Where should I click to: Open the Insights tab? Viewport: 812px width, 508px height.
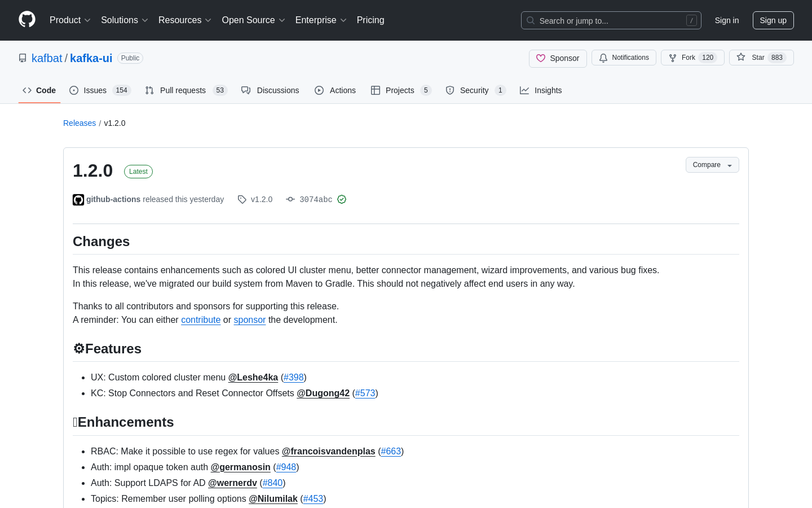point(541,90)
